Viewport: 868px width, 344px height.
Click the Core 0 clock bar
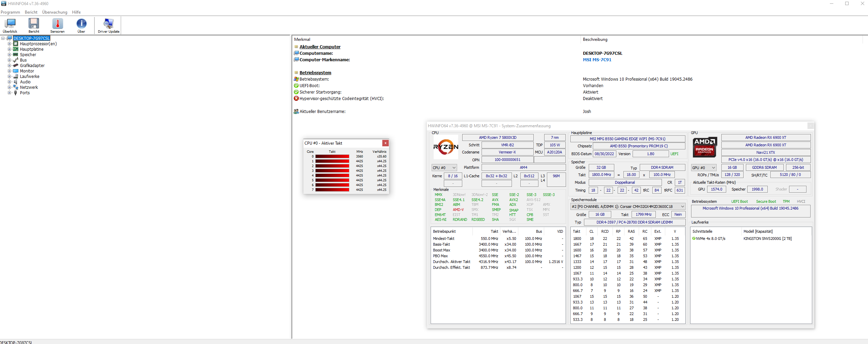(x=332, y=157)
